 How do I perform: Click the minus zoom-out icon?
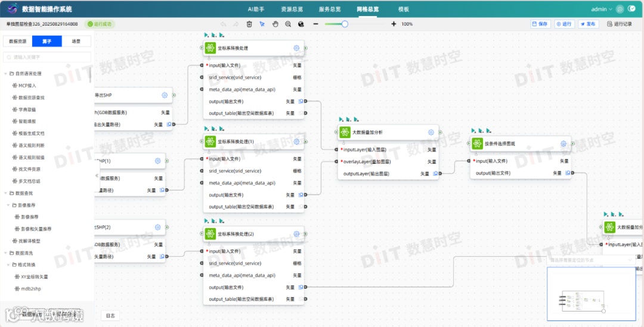click(x=315, y=24)
